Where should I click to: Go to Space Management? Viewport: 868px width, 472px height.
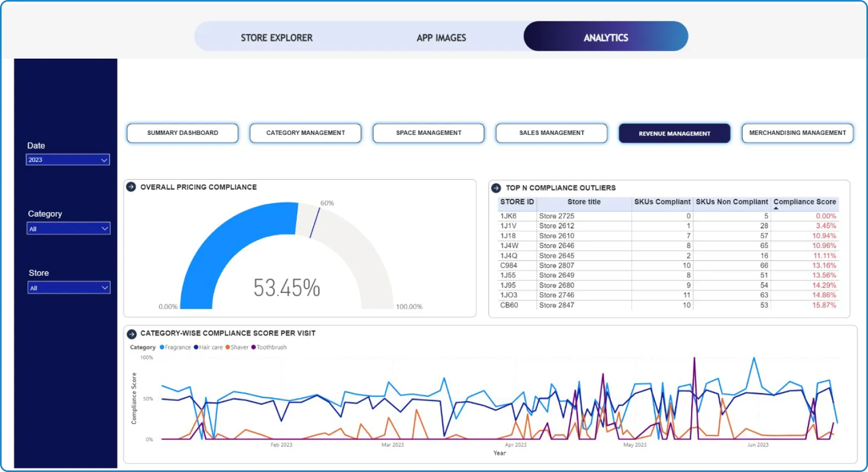point(429,133)
